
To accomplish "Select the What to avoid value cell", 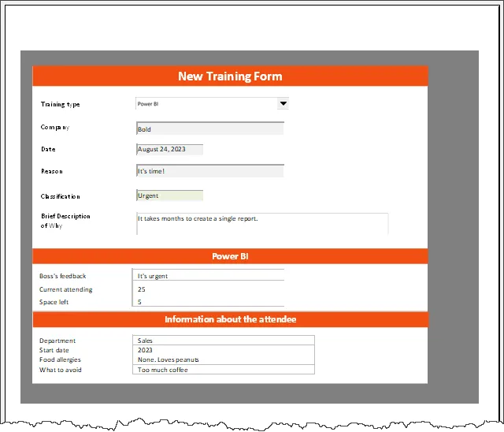I will click(x=224, y=370).
